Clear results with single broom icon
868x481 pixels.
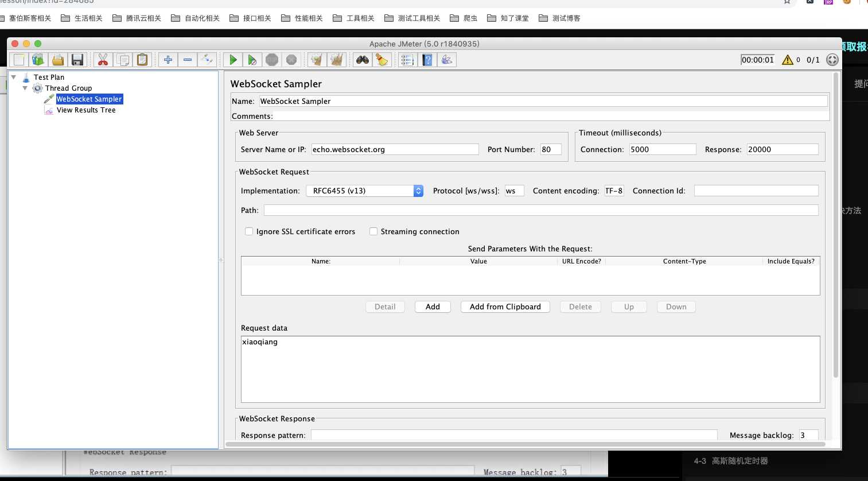317,60
